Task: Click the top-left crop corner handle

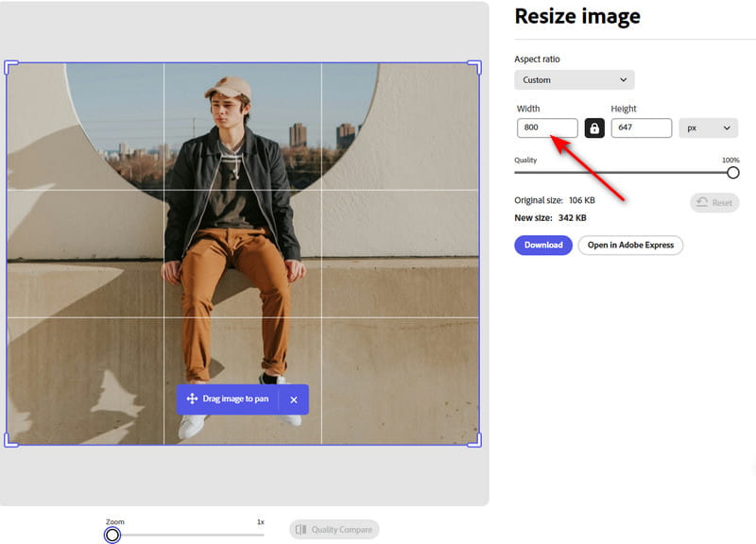Action: click(x=9, y=65)
